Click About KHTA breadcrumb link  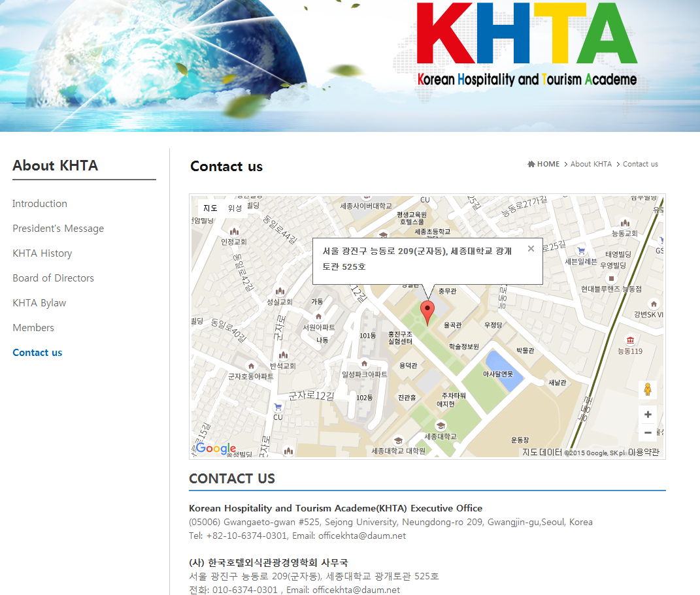click(591, 164)
